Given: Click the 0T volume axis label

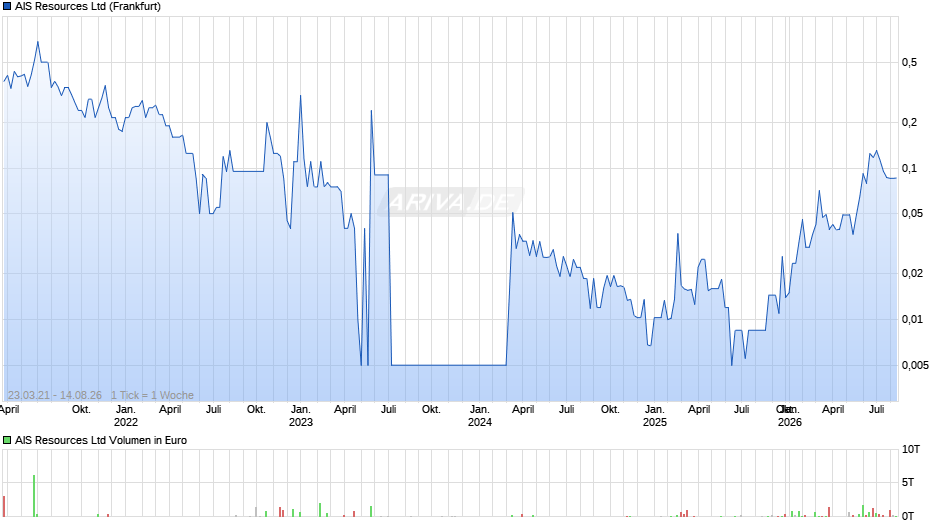Looking at the screenshot, I should tap(908, 516).
